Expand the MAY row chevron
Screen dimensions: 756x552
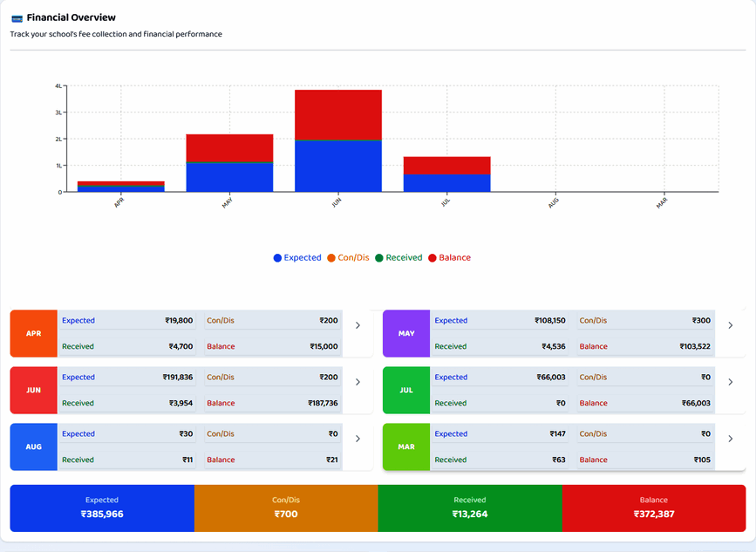[x=731, y=325]
